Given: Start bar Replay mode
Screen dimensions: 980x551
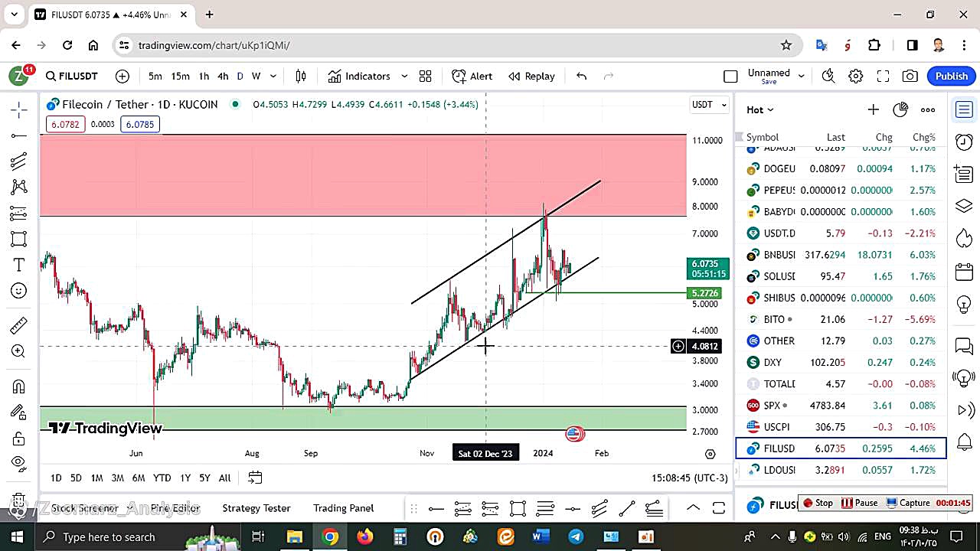Looking at the screenshot, I should (531, 76).
